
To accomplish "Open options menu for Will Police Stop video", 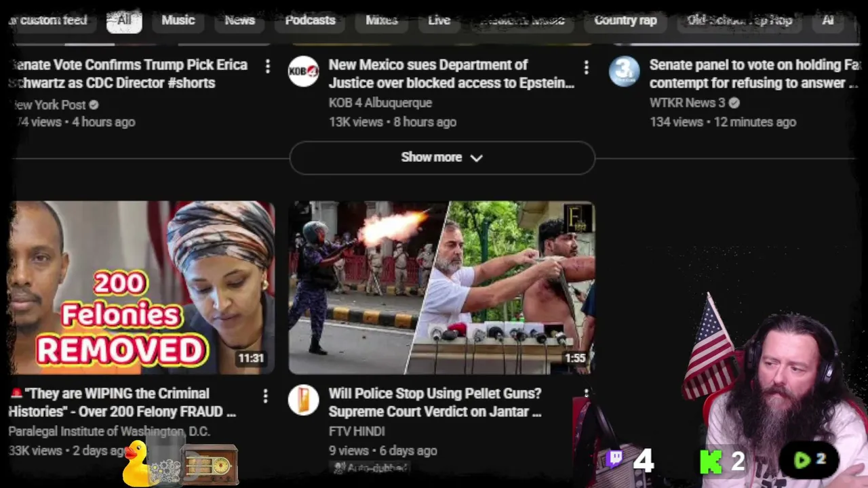I will click(587, 393).
